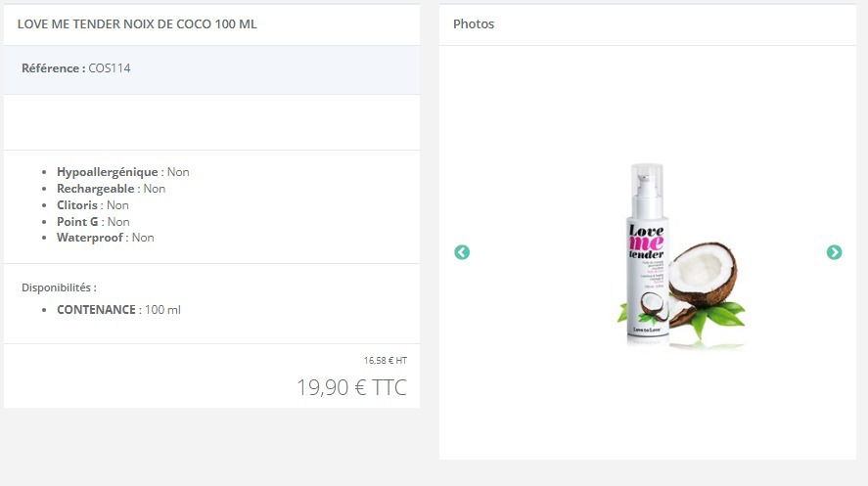This screenshot has height=486, width=868.
Task: Select the 19,90 € TTC price
Action: 352,387
